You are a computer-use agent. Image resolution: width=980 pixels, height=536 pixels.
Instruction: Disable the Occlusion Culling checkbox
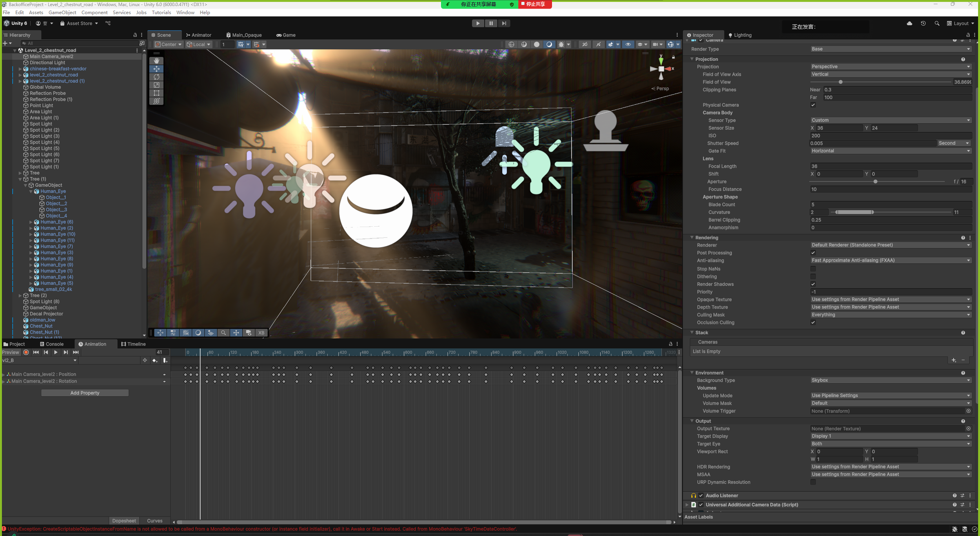click(x=813, y=322)
